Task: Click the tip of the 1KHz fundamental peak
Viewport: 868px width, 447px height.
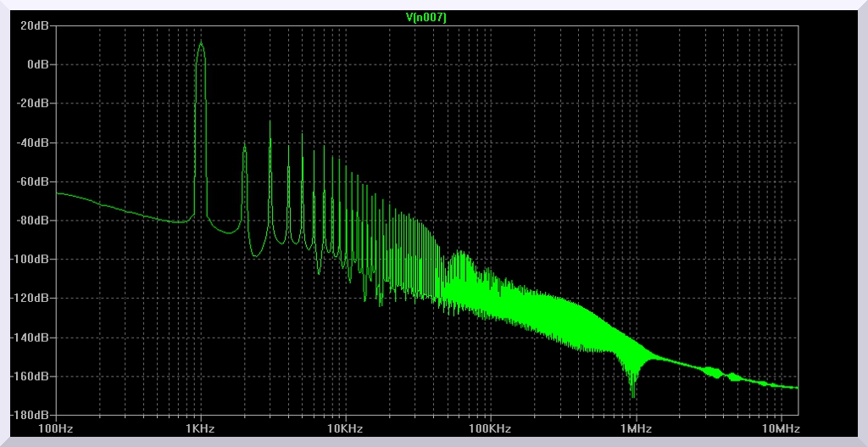Action: 201,42
